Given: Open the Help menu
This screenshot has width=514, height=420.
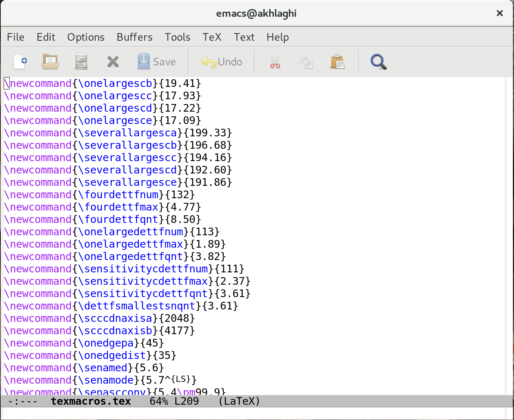Looking at the screenshot, I should click(278, 37).
